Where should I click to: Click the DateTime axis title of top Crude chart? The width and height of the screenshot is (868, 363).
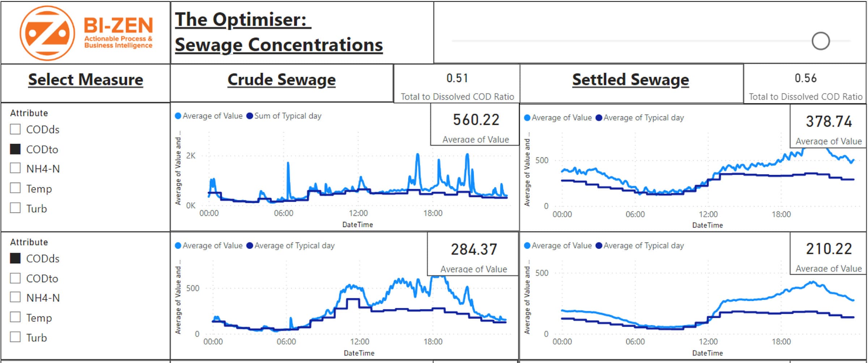(357, 224)
